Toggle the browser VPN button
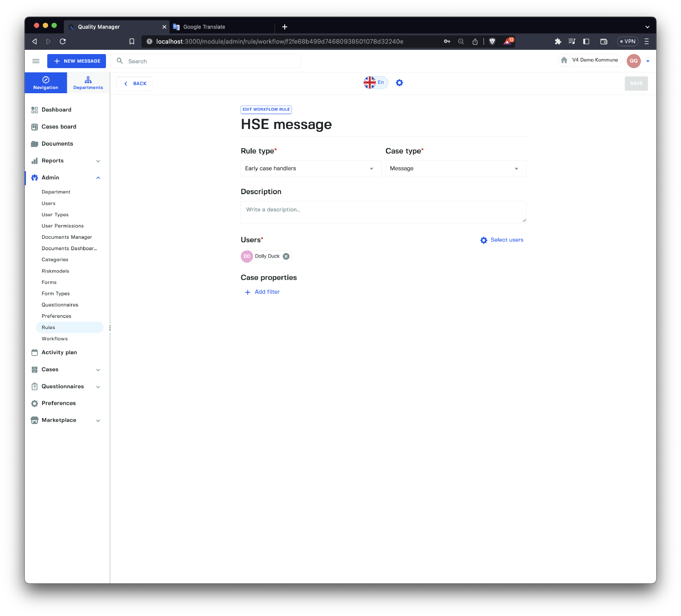 pyautogui.click(x=627, y=41)
